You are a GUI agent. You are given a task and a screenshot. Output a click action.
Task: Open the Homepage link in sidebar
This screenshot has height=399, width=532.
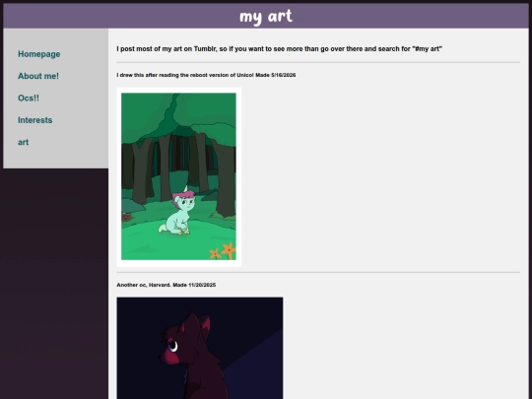pyautogui.click(x=39, y=54)
